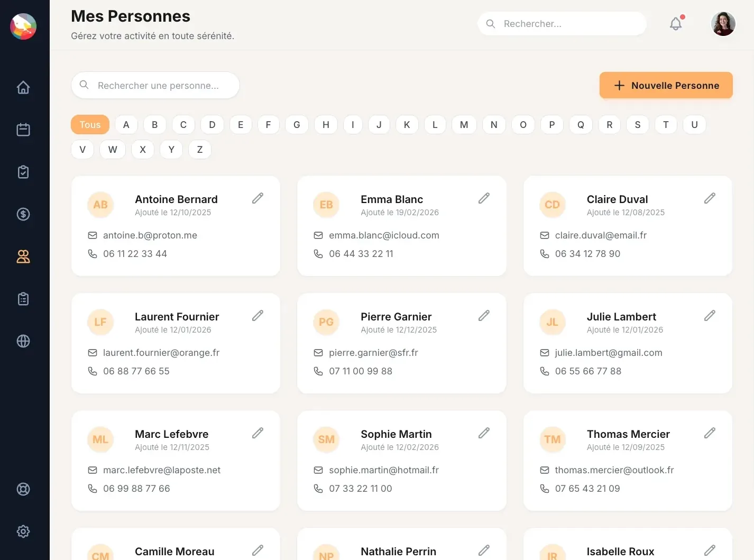Screen dimensions: 754x560
Task: Edit Thomas Mercier with the pencil icon
Action: click(709, 433)
